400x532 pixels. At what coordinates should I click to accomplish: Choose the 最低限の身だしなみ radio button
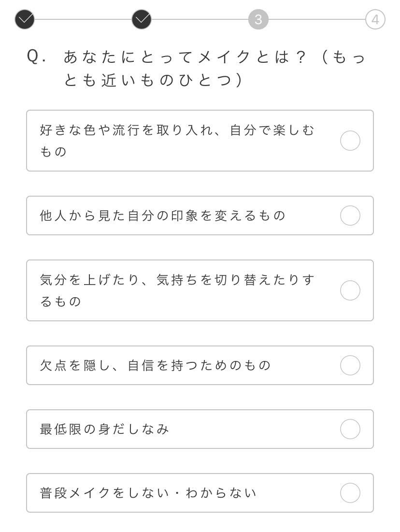(350, 429)
